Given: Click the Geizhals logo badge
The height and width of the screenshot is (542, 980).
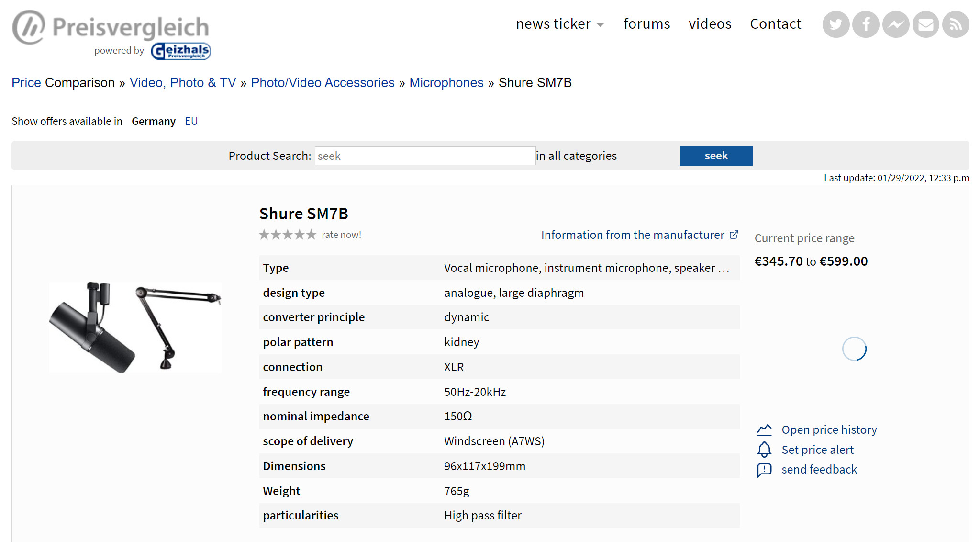Looking at the screenshot, I should 181,51.
